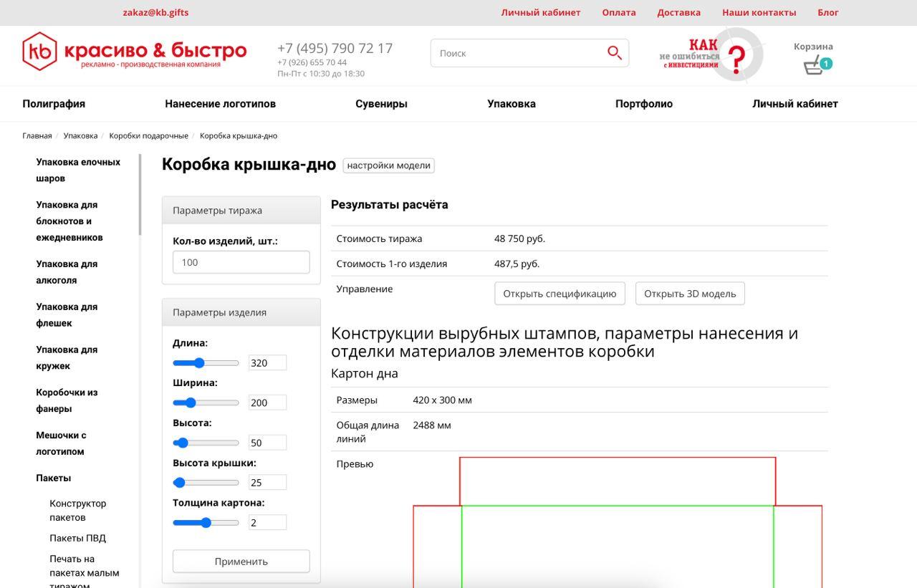Adjust the Длина slider
917x588 pixels.
pyautogui.click(x=198, y=362)
